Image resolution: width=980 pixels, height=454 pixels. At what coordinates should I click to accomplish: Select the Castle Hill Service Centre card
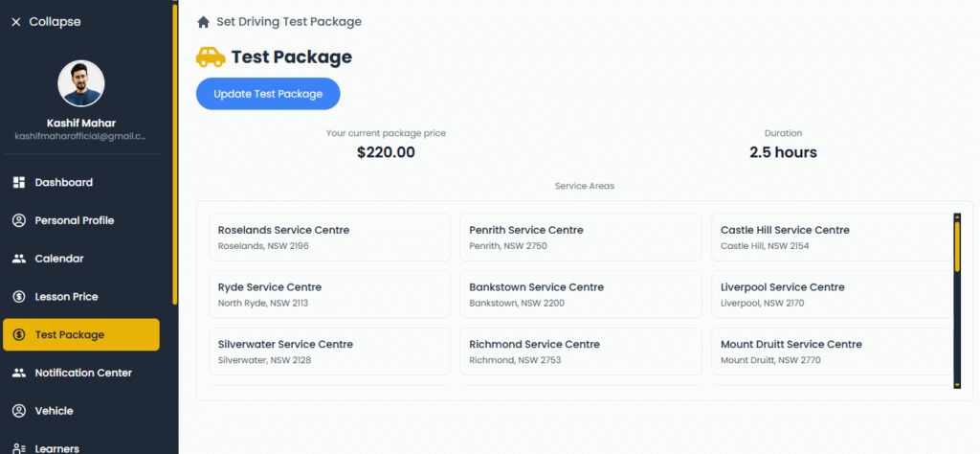(x=831, y=238)
